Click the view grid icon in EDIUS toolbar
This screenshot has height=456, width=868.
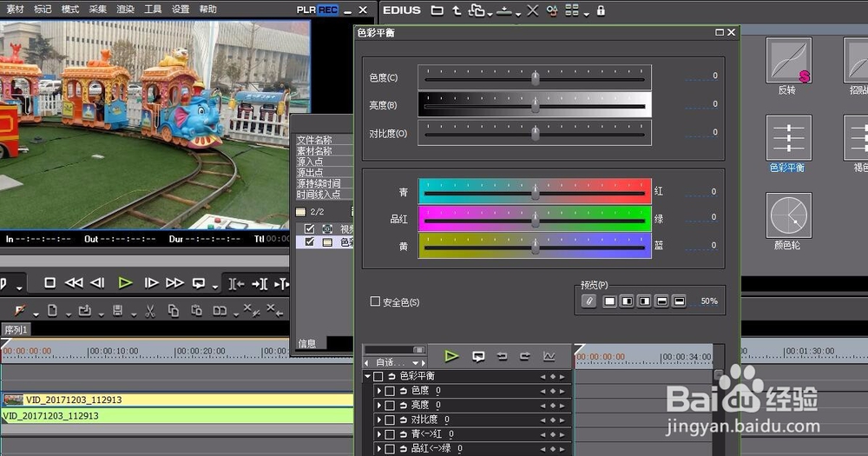tap(572, 10)
